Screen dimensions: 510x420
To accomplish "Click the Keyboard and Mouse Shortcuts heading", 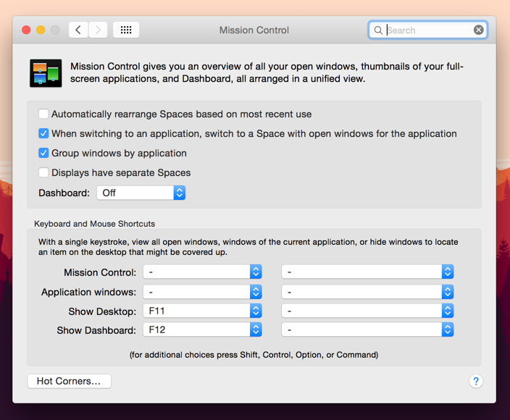I will (x=95, y=224).
